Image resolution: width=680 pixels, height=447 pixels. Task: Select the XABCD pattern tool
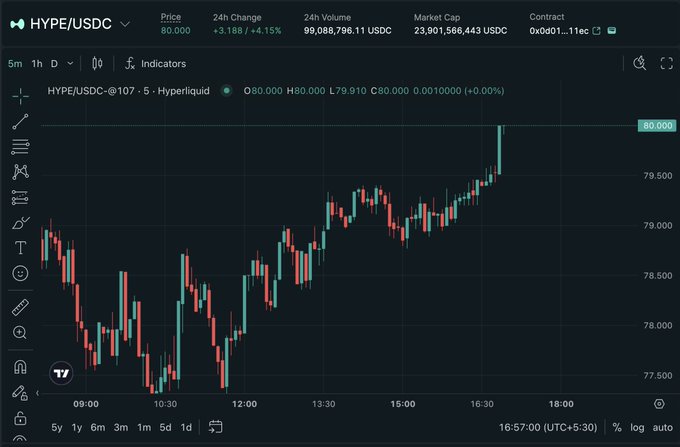click(x=20, y=172)
